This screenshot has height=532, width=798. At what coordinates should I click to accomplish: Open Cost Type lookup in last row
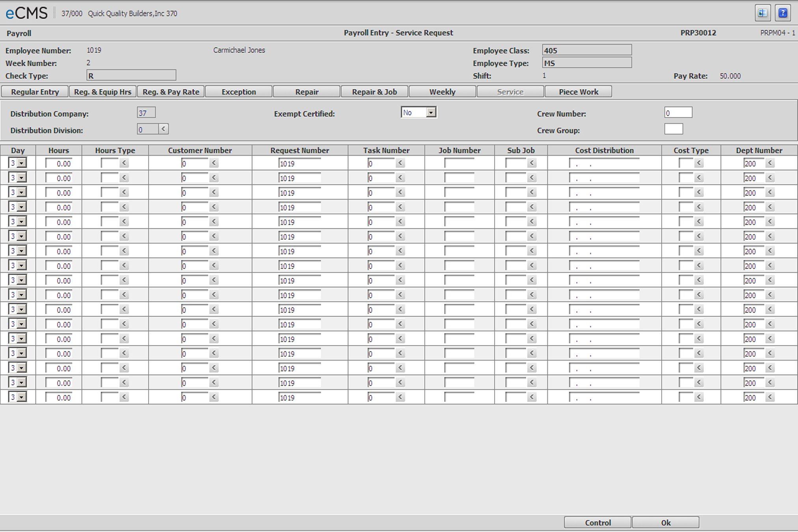click(699, 397)
